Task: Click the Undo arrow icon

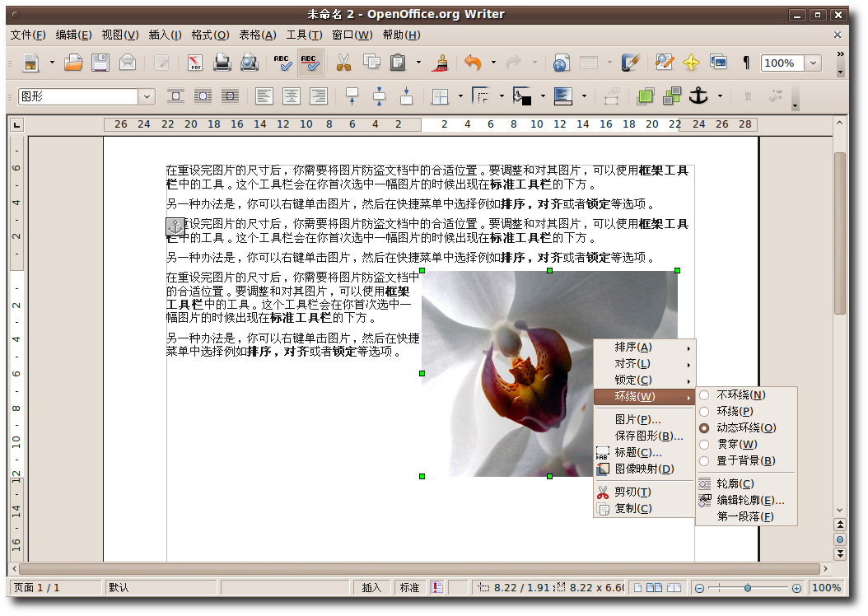Action: (473, 63)
